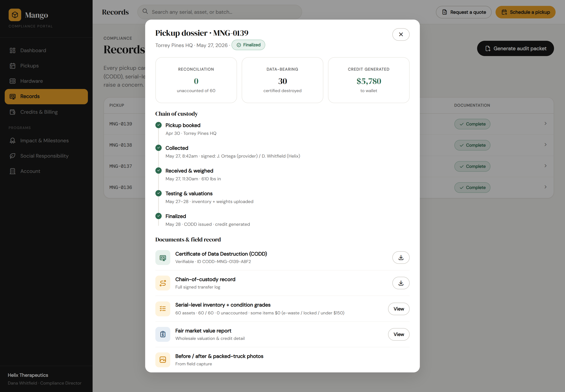Click the Fair market value clipboard icon

[163, 334]
